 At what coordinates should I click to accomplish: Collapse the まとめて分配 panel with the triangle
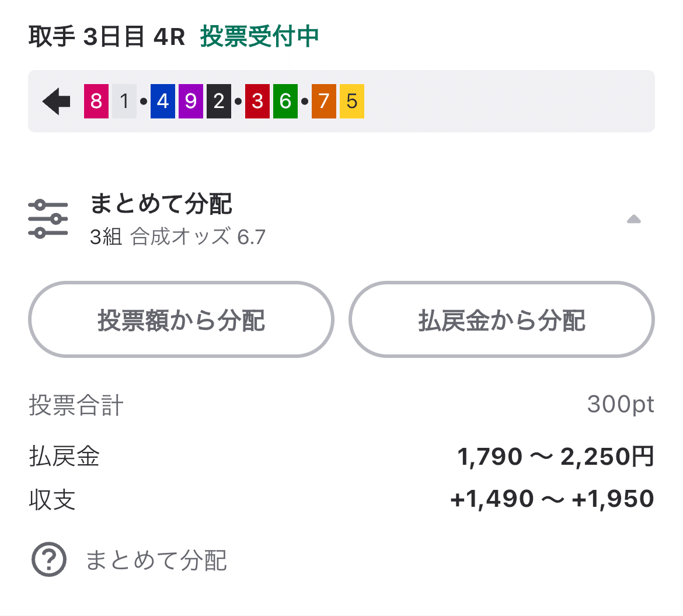tap(633, 219)
